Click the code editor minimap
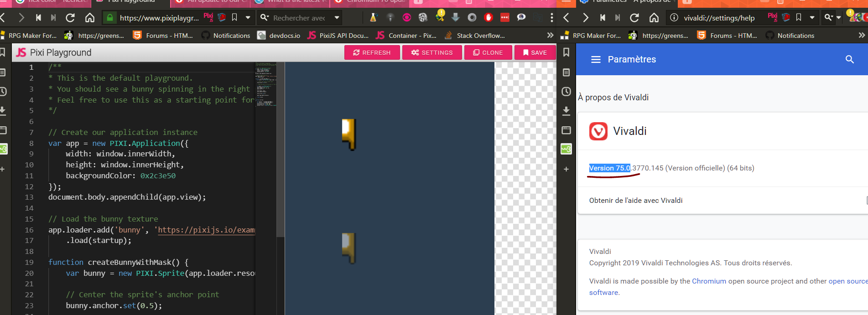Viewport: 868px width, 315px height. pos(266,84)
